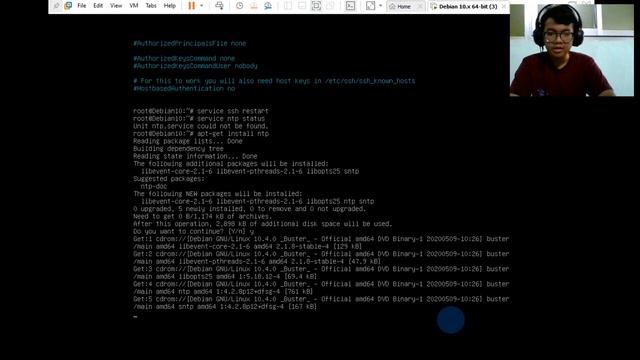This screenshot has height=360, width=640.
Task: Click the 'service ssh restart' command line
Action: (x=201, y=111)
